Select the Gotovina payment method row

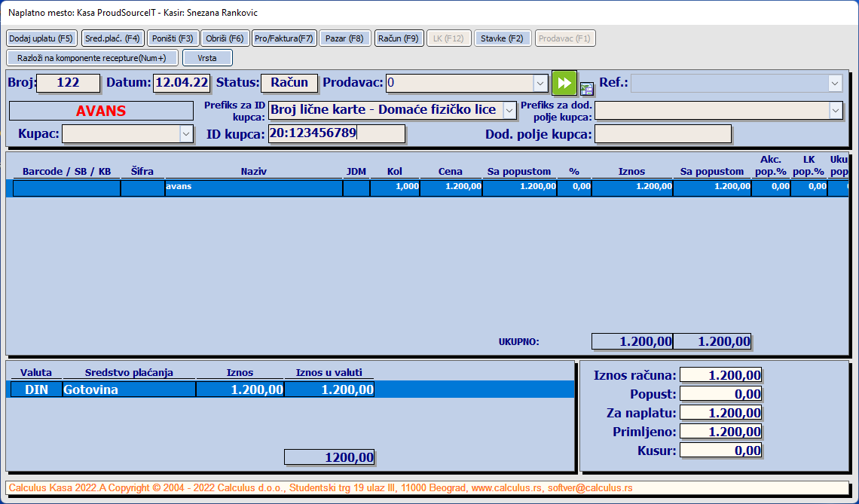(x=128, y=389)
